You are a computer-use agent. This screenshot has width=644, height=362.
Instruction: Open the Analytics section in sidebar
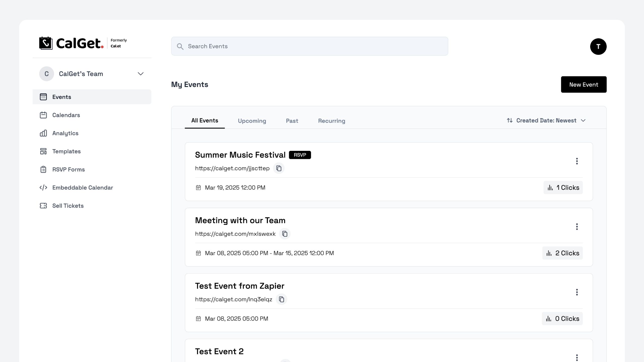pyautogui.click(x=65, y=133)
